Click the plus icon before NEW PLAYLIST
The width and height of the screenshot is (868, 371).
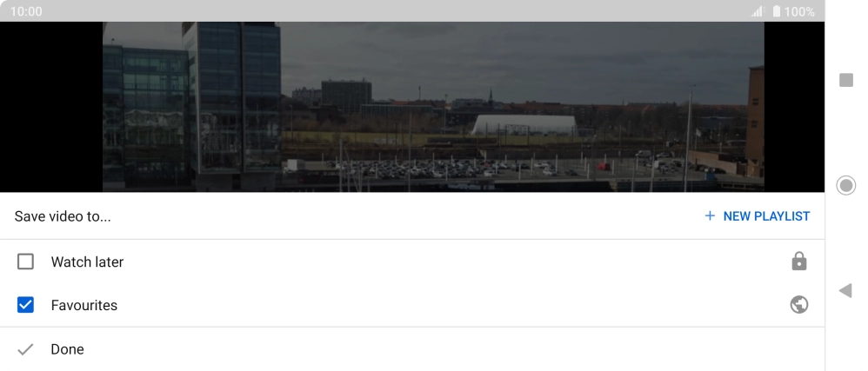click(710, 215)
